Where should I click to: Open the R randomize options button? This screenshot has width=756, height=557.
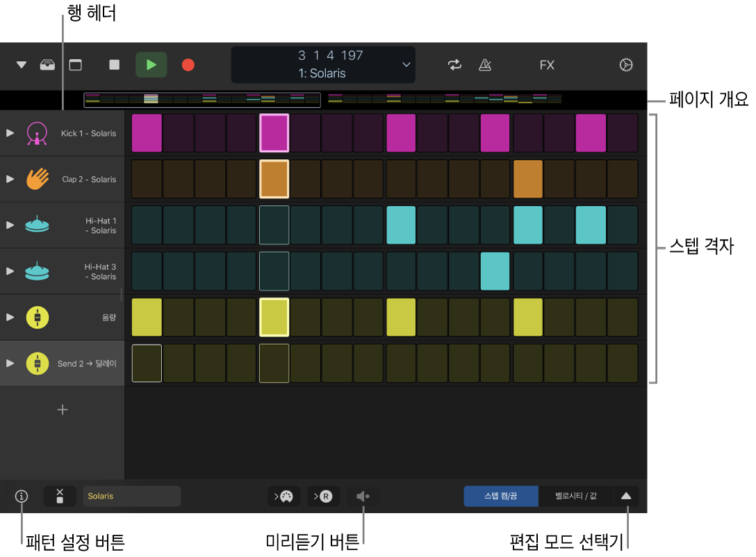324,497
